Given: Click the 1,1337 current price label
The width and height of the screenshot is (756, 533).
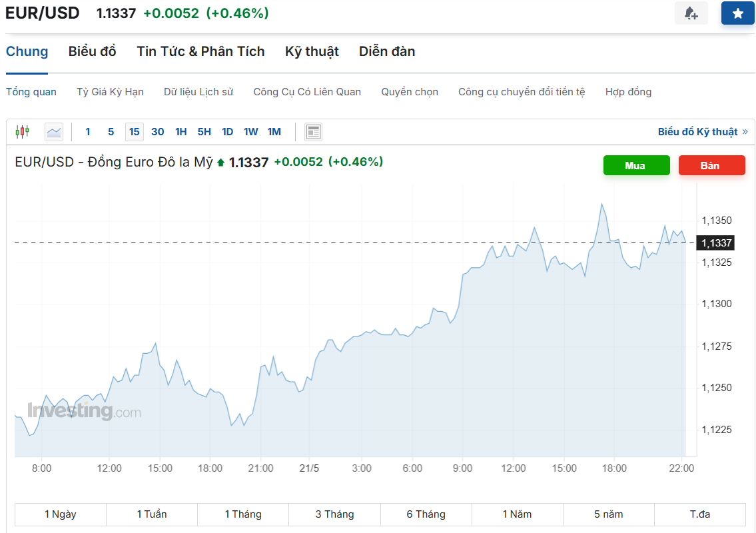Looking at the screenshot, I should pos(715,243).
